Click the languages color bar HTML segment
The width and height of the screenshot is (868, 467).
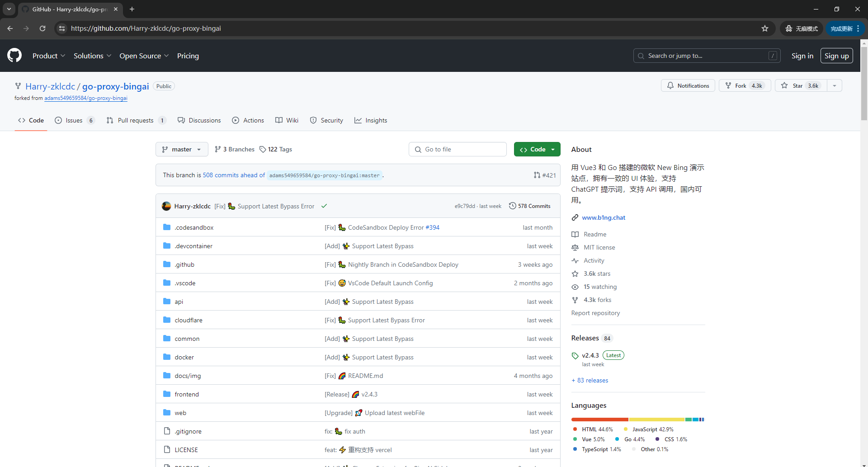[x=599, y=420]
